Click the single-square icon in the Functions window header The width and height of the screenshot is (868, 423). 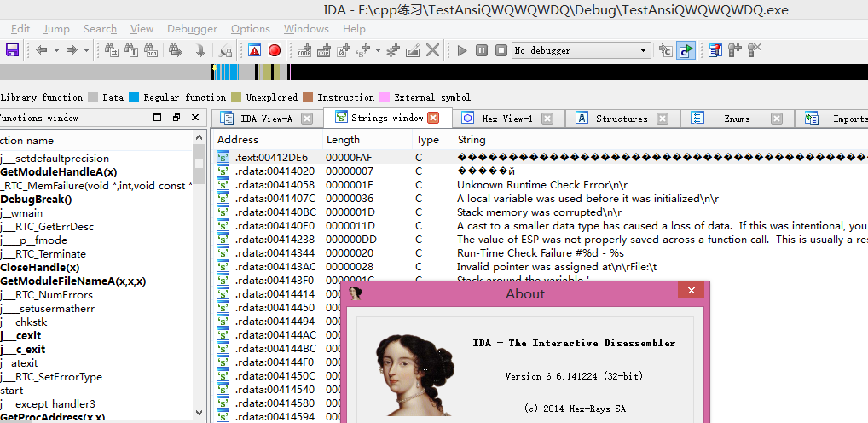tap(157, 118)
